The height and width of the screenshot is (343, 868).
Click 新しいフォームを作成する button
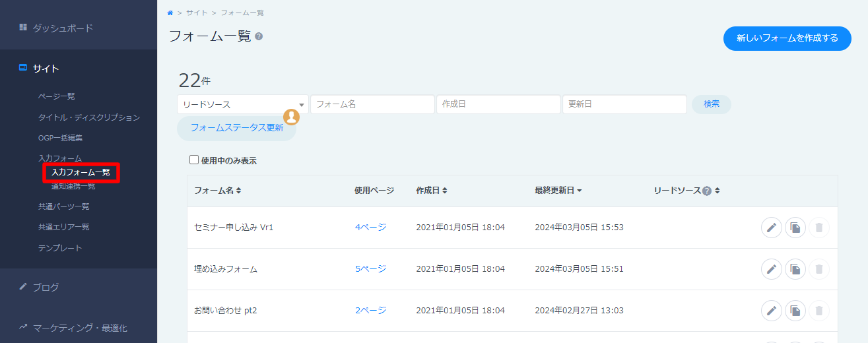coord(787,38)
